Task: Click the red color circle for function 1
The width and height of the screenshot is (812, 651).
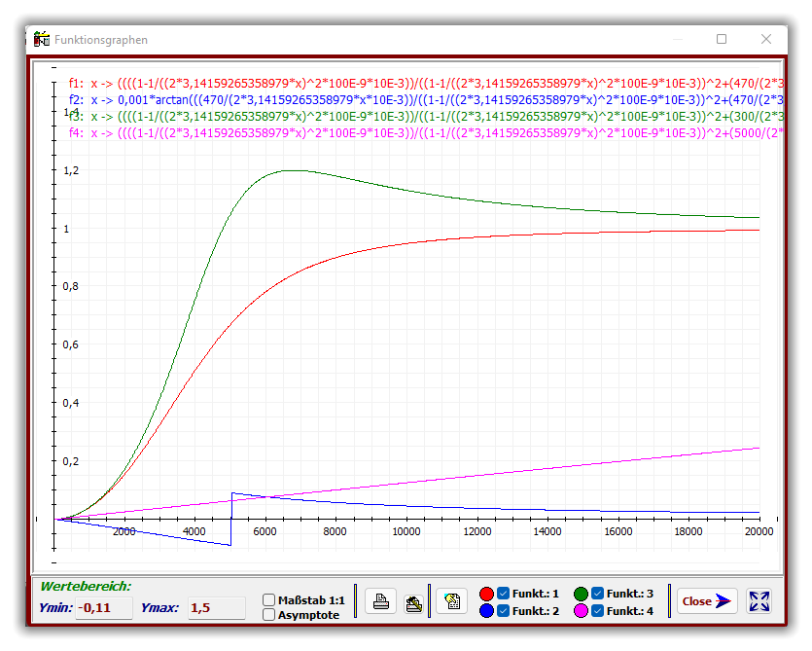Action: click(487, 594)
